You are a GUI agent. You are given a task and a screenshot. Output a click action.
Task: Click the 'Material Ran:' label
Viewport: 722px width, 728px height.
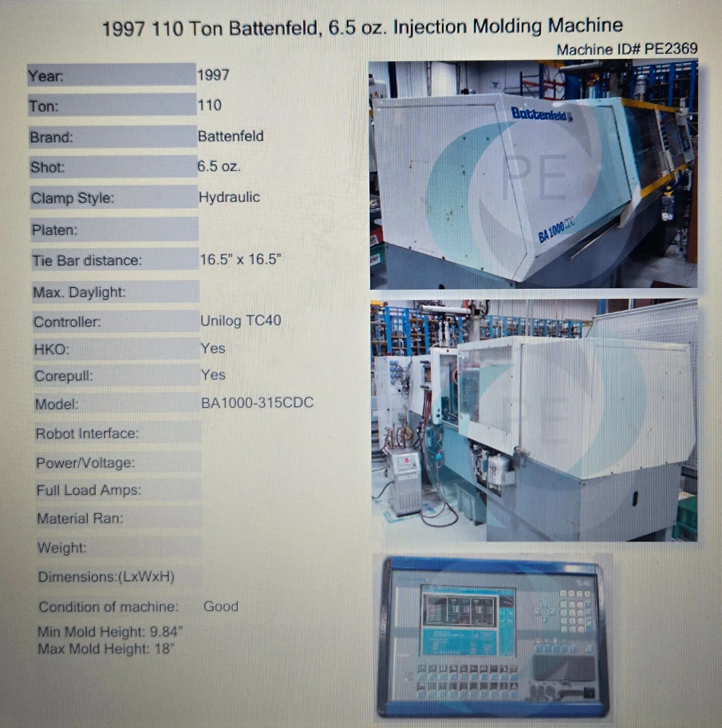[80, 519]
